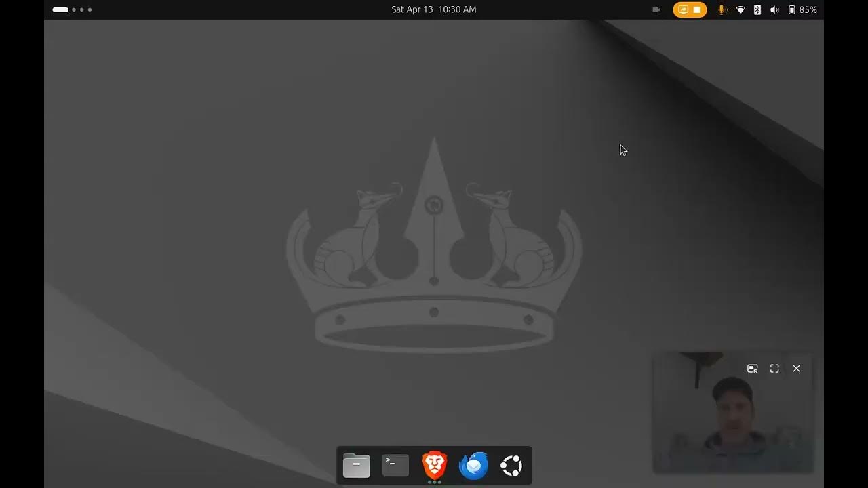Click the microphone indicator icon
Viewport: 868px width, 488px height.
(x=723, y=9)
